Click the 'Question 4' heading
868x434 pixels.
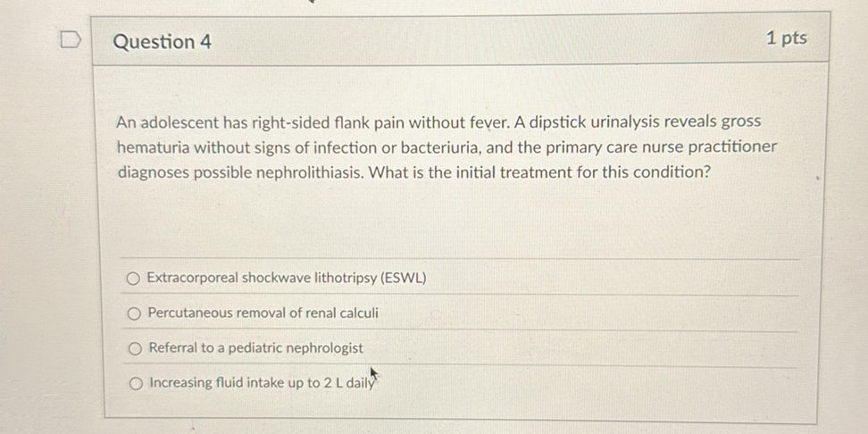coord(163,41)
